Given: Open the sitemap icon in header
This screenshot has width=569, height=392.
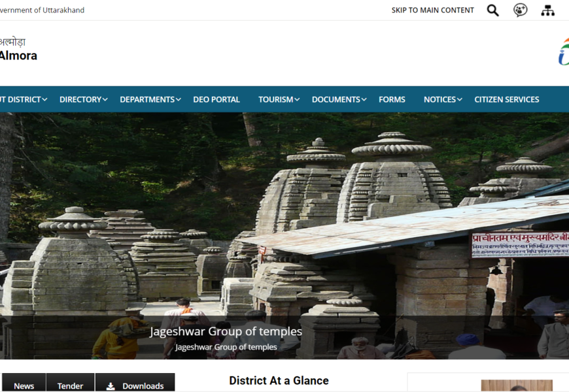Looking at the screenshot, I should pos(547,10).
